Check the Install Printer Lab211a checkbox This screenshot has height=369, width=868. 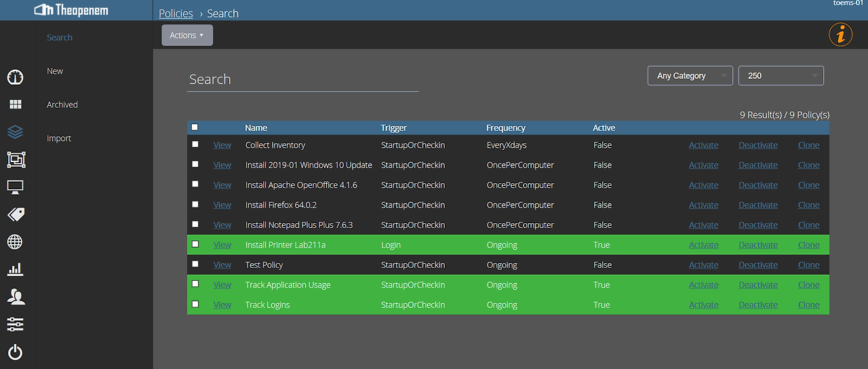click(x=195, y=244)
